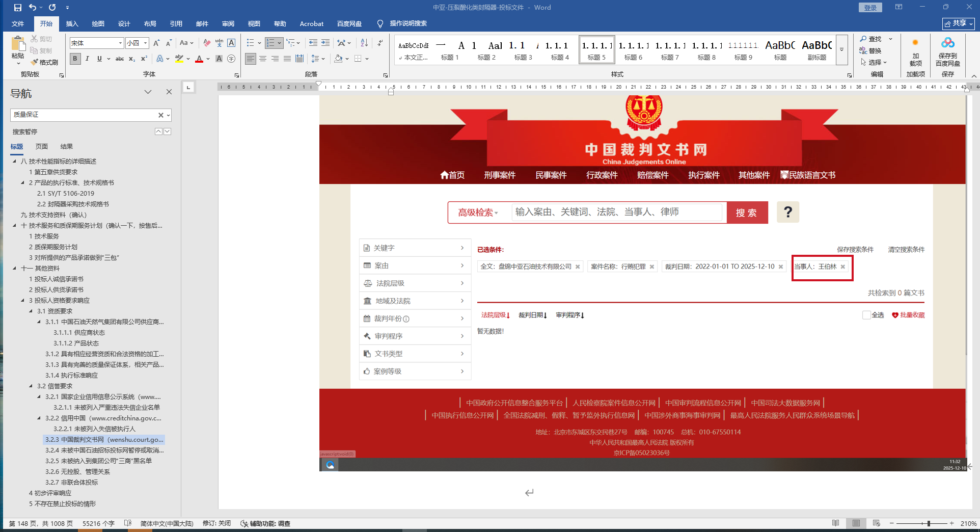Pick the text highlight color
Image resolution: width=980 pixels, height=532 pixels.
coord(179,59)
